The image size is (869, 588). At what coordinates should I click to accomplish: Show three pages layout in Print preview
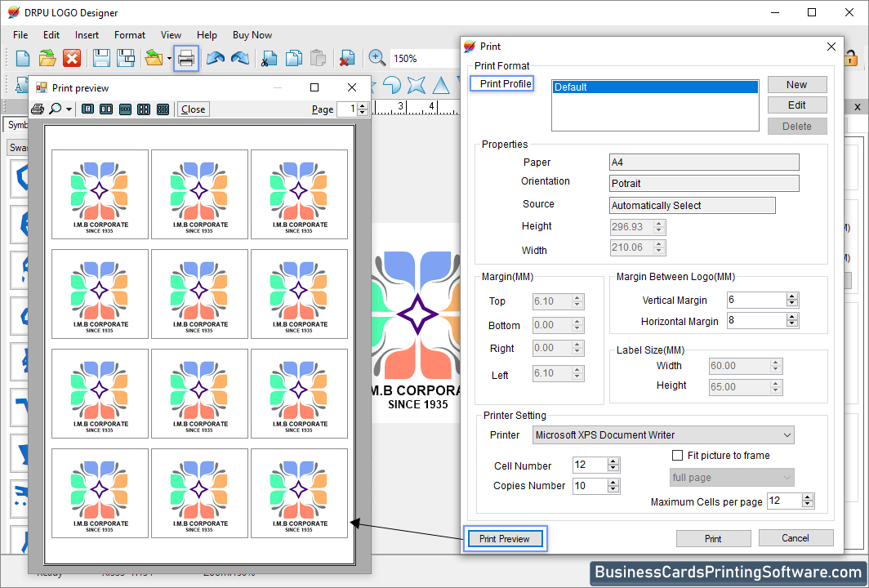click(x=125, y=109)
